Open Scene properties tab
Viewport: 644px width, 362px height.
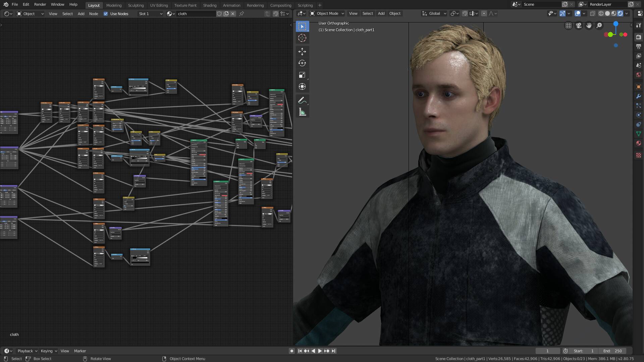[x=639, y=65]
